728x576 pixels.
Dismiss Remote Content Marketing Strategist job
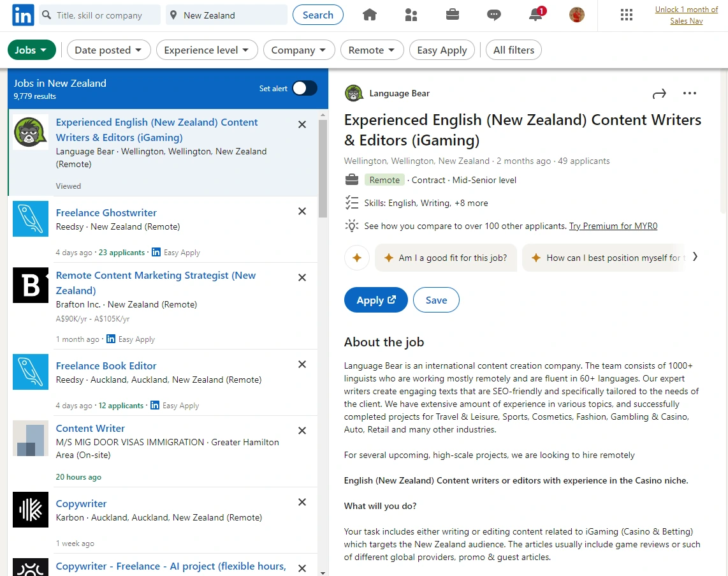click(x=302, y=277)
